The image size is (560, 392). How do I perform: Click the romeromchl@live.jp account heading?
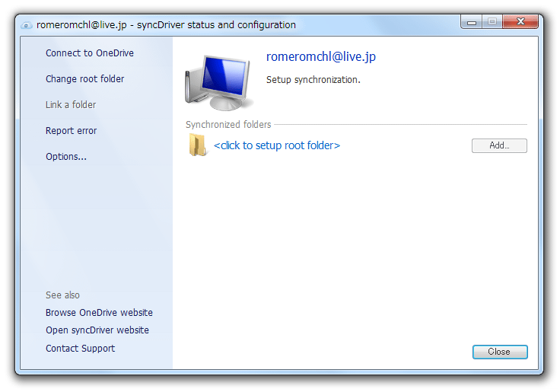click(321, 56)
